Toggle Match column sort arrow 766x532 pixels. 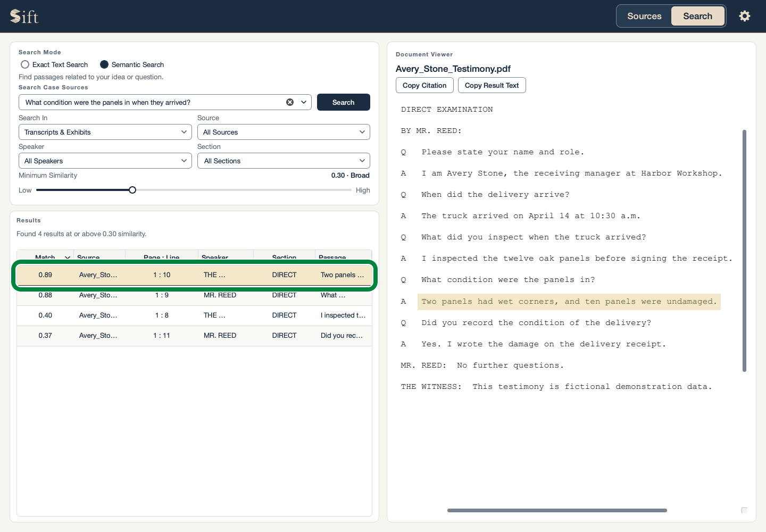click(68, 257)
